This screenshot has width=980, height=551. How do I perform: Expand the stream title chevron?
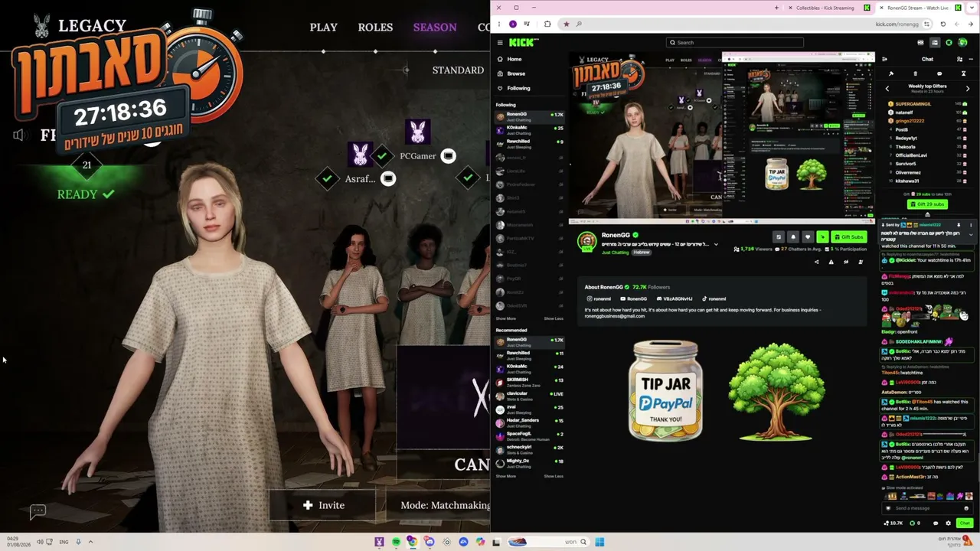[x=716, y=244]
